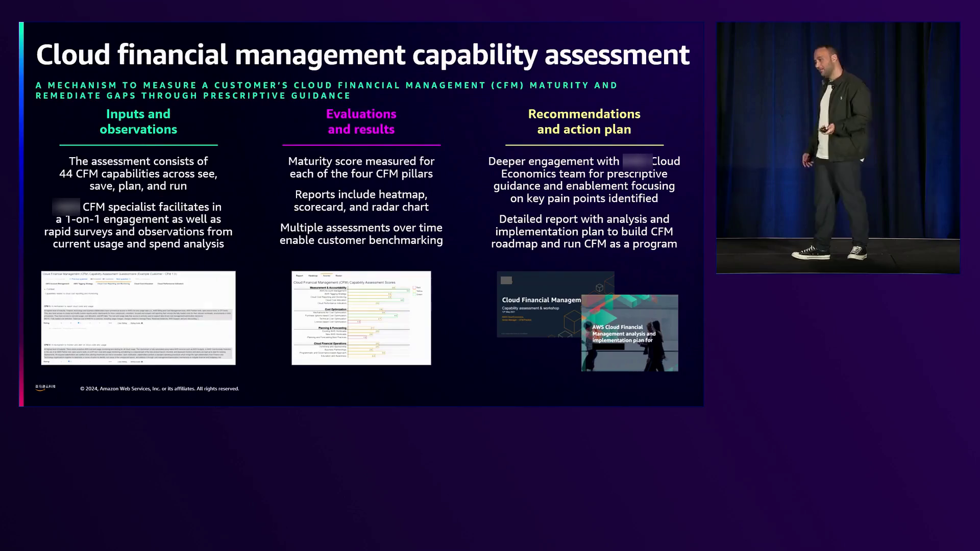Select the 'Evaluations and results' column heading
The height and width of the screenshot is (551, 980).
(361, 121)
